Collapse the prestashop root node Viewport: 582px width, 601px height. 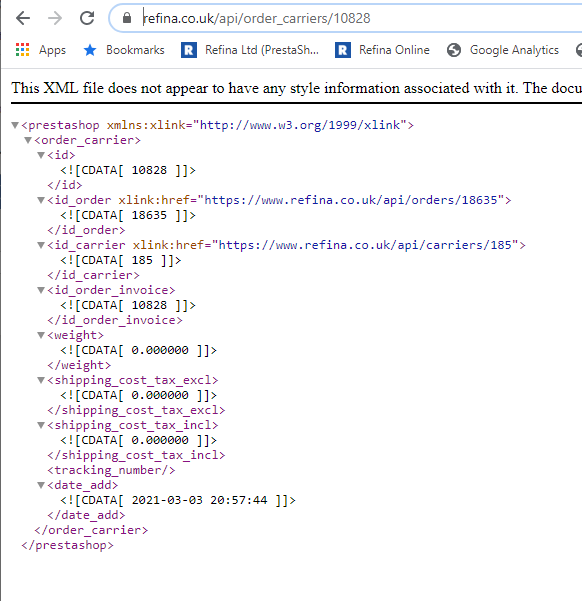pos(15,125)
